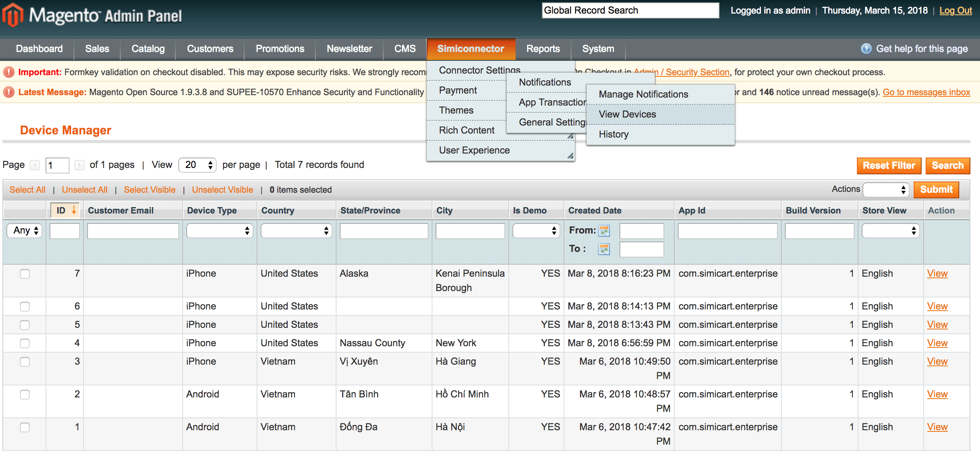Open the Newsletter menu
980x459 pixels.
click(x=349, y=49)
